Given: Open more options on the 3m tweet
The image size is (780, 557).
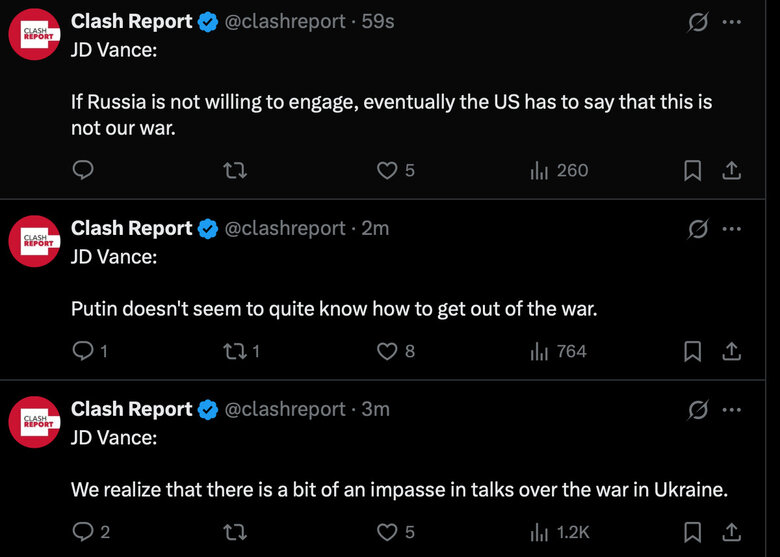Looking at the screenshot, I should [x=731, y=410].
